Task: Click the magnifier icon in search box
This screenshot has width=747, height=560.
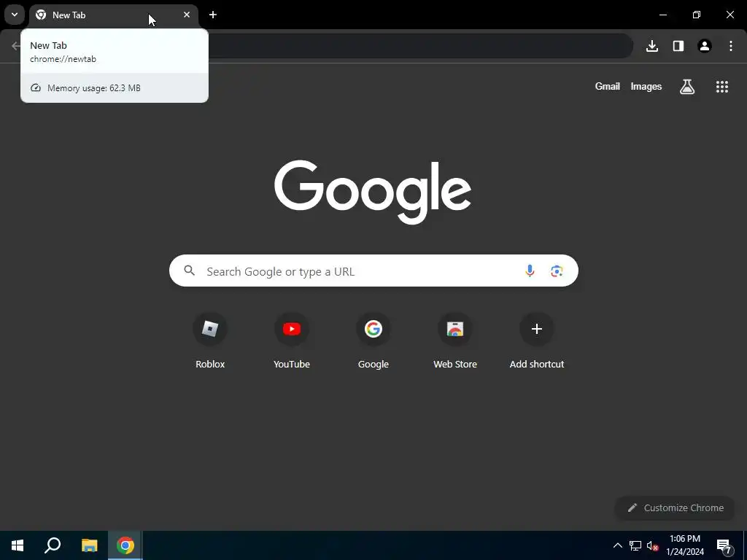Action: [x=190, y=271]
